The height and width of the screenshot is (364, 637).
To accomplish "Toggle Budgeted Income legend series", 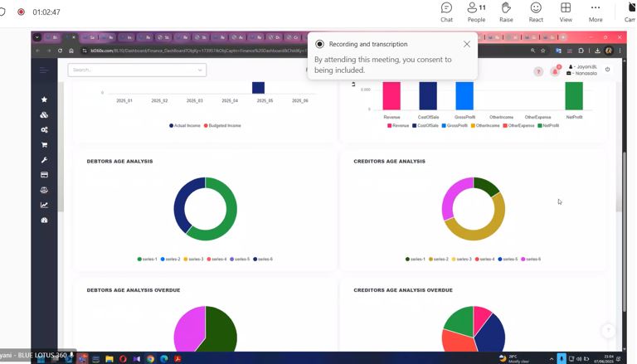I will (222, 125).
